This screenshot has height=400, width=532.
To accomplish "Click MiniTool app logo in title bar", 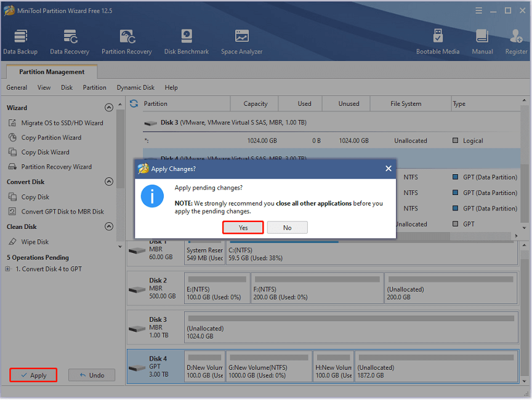I will pos(9,10).
